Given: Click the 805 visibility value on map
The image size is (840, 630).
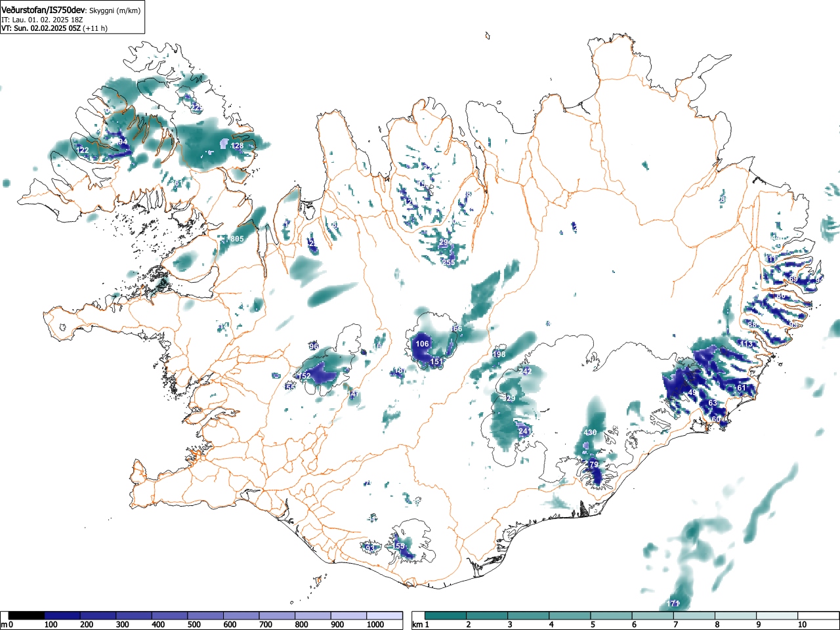Looking at the screenshot, I should [x=237, y=239].
